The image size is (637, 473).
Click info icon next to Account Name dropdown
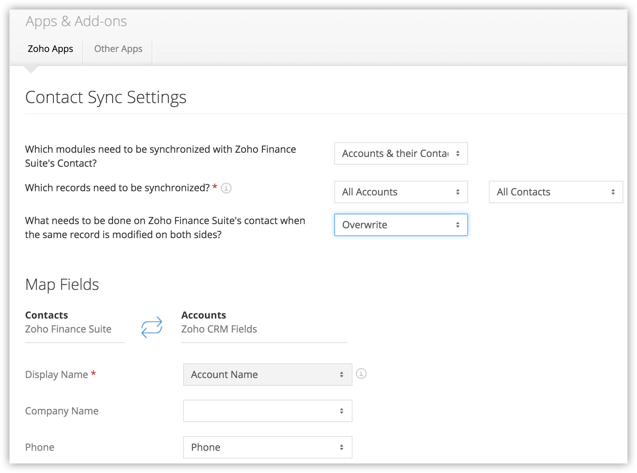pyautogui.click(x=361, y=374)
